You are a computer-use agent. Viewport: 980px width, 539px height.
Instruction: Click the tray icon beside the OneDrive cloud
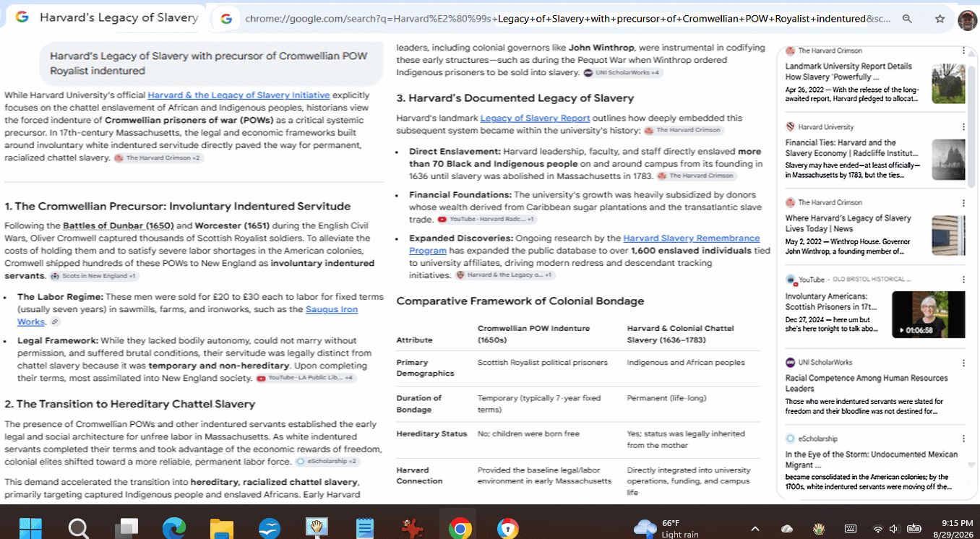[819, 529]
